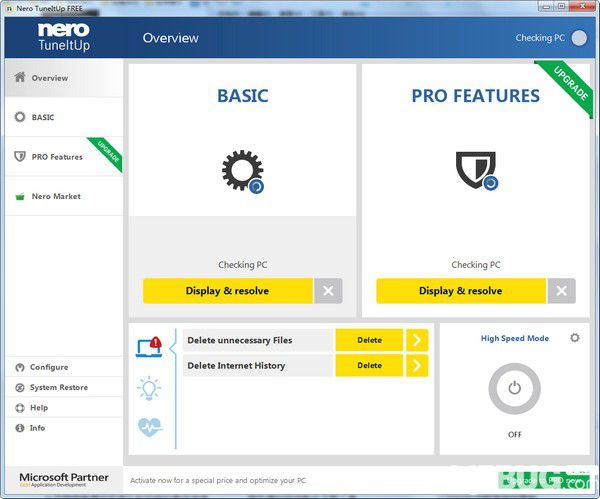Image resolution: width=600 pixels, height=499 pixels.
Task: Cancel the BASIC check with X button
Action: tap(328, 291)
